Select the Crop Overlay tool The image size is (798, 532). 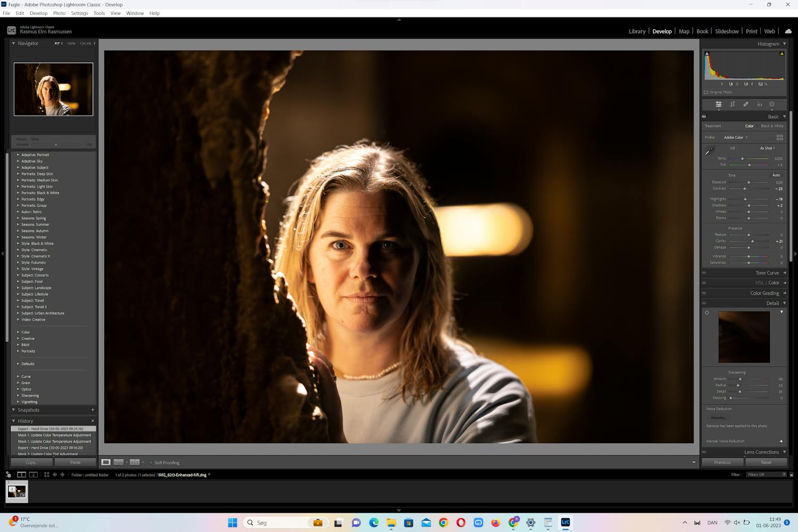click(732, 104)
